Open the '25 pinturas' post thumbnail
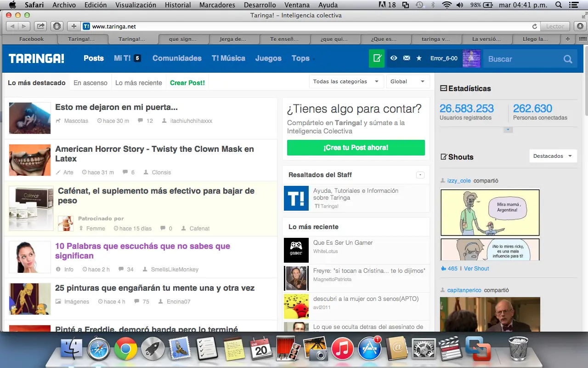588x368 pixels. (x=30, y=299)
